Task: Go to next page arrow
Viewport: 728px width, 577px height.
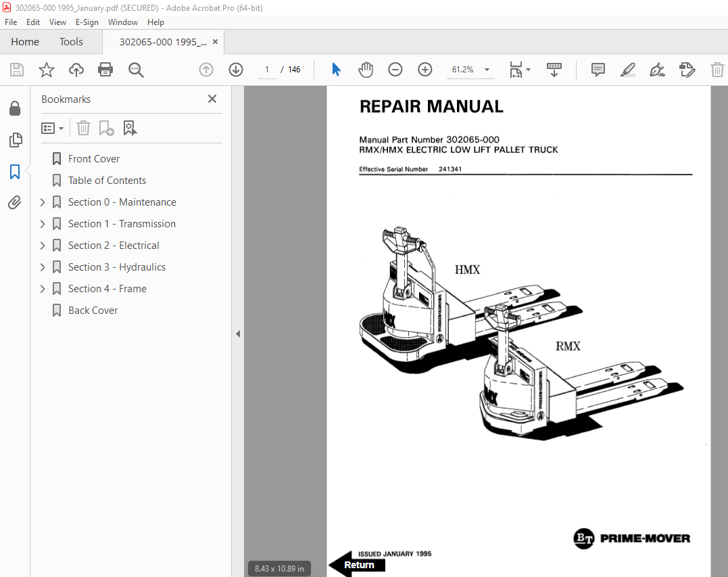Action: [236, 70]
